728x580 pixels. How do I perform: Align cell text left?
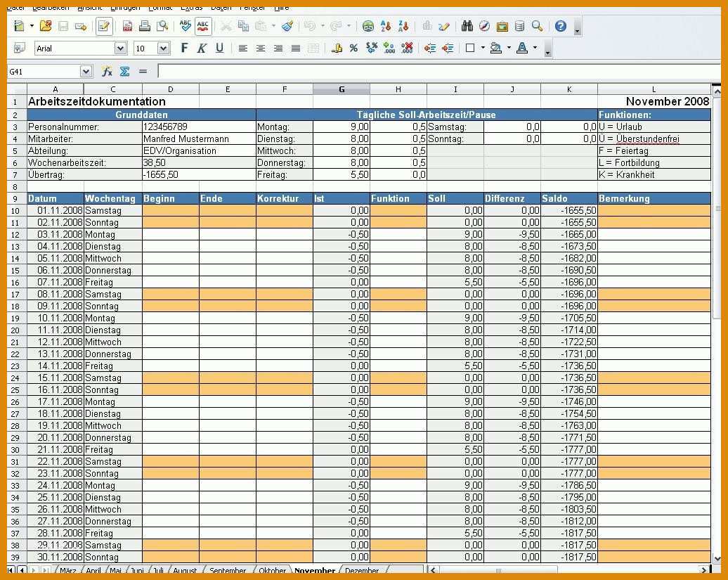[x=242, y=48]
